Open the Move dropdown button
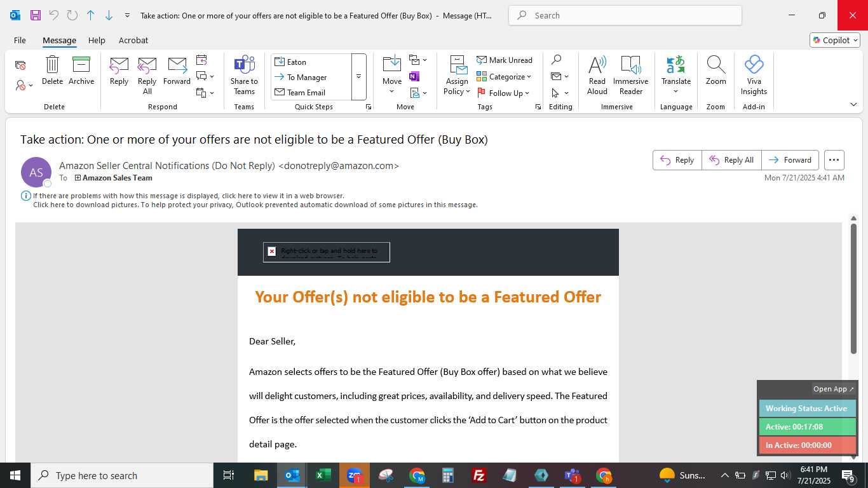 coord(392,76)
